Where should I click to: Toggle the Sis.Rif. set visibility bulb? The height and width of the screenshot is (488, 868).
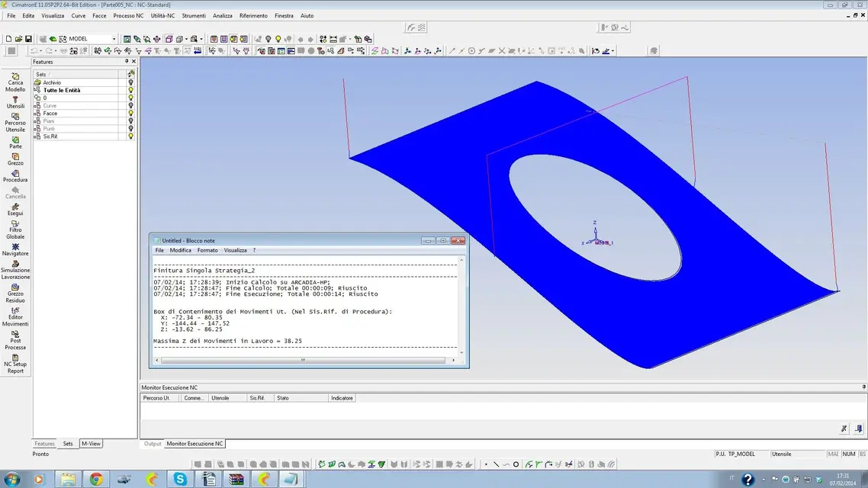[130, 136]
